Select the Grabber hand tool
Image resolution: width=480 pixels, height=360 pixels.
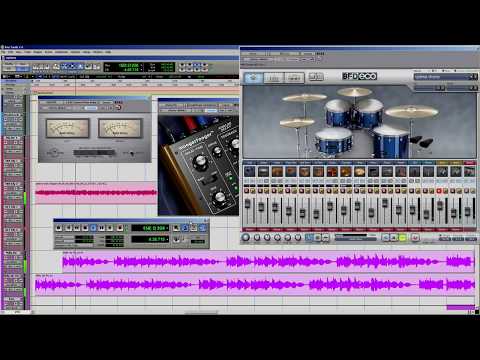(80, 67)
